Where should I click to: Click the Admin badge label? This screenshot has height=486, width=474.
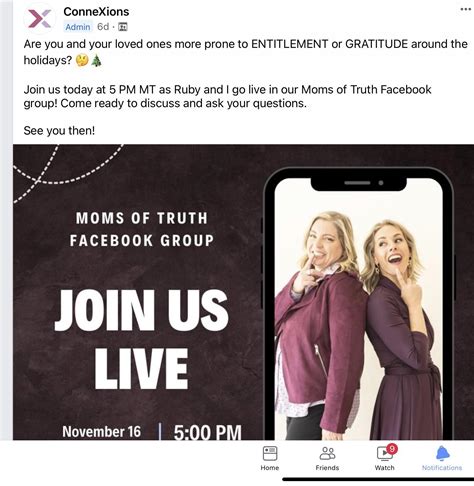tap(78, 27)
